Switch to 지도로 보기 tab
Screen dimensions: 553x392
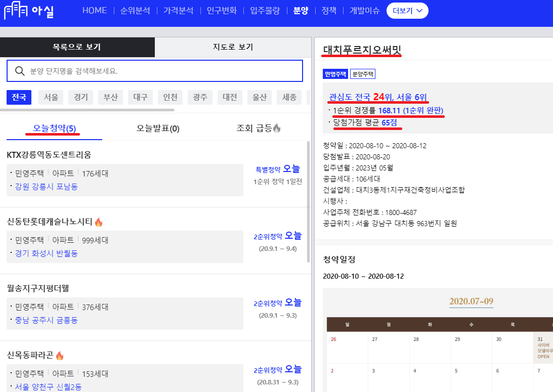(233, 47)
